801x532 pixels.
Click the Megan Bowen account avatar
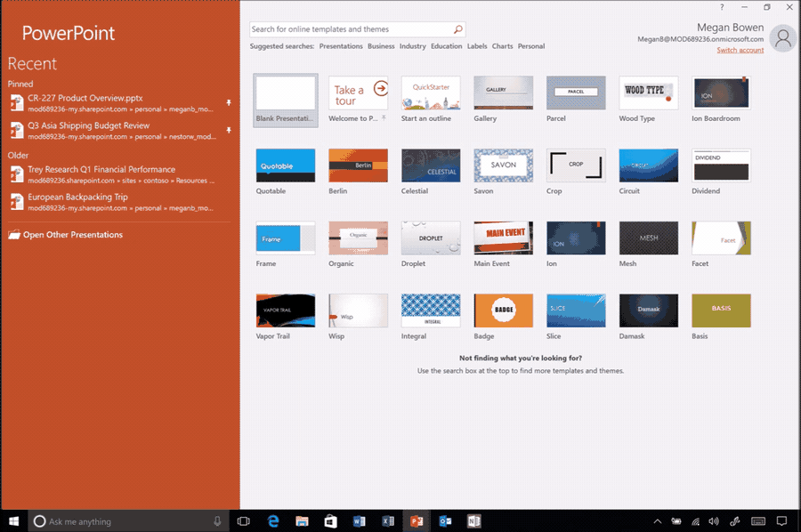[782, 38]
